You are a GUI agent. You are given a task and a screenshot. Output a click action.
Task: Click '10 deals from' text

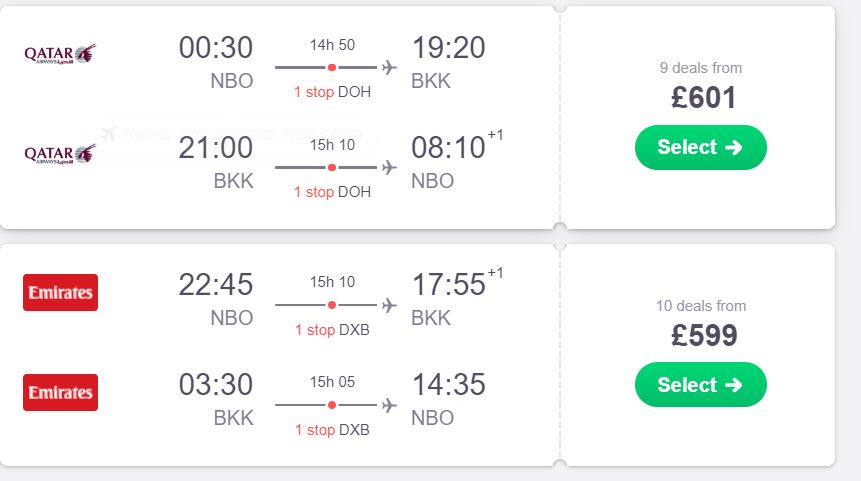(x=701, y=305)
